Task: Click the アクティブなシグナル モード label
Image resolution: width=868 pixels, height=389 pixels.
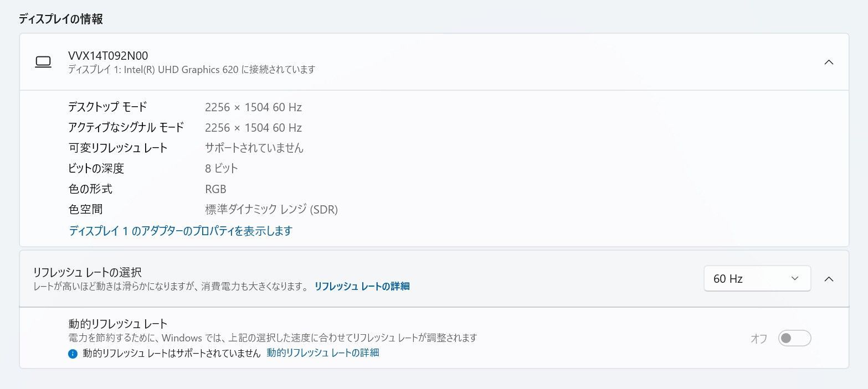Action: (x=126, y=127)
